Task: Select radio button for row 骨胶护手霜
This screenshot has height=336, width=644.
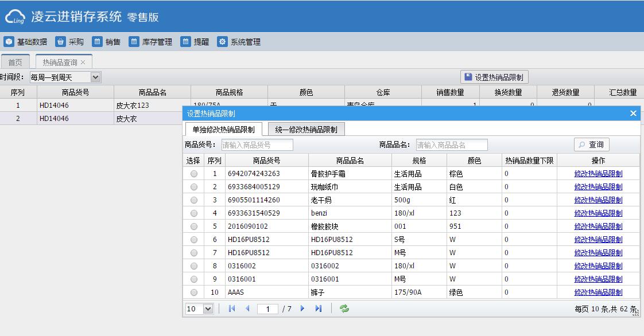Action: click(x=194, y=174)
